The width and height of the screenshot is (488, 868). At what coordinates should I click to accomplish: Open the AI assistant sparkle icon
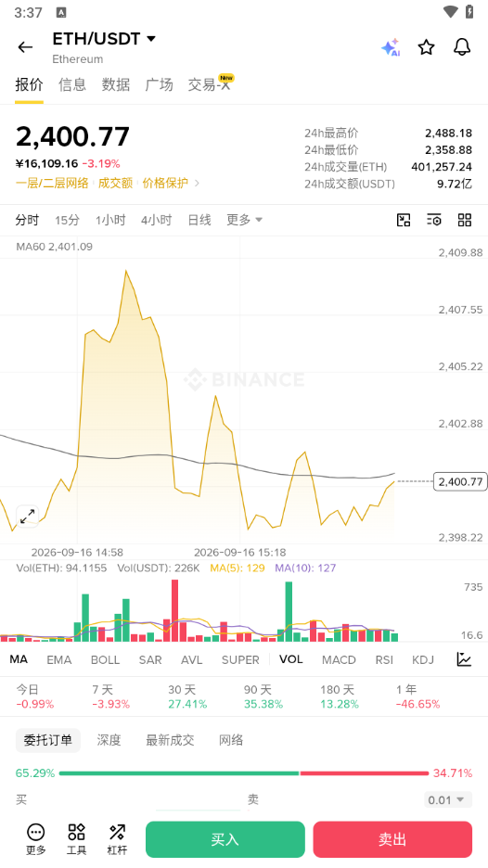pos(391,47)
